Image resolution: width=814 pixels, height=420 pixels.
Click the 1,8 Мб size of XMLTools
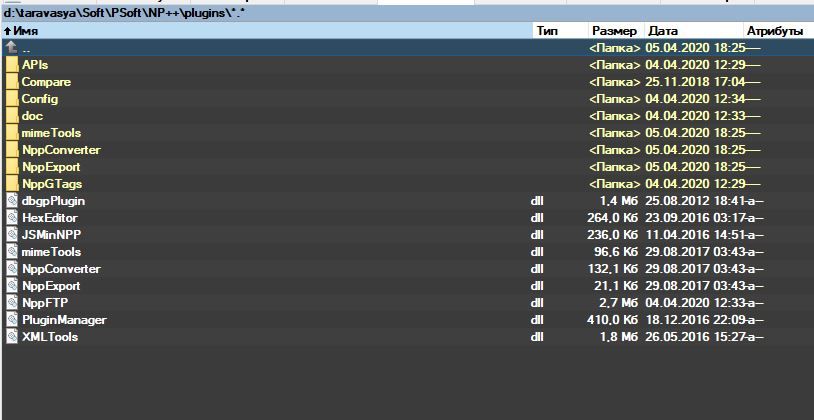pyautogui.click(x=619, y=336)
